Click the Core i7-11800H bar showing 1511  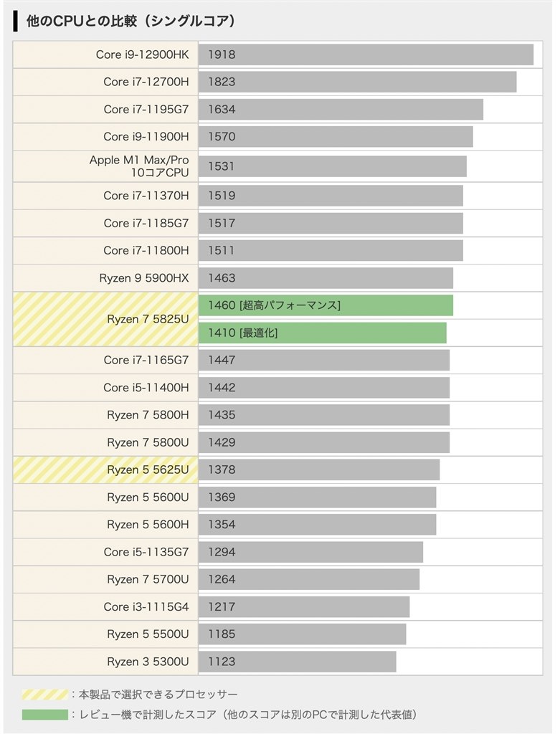[x=331, y=251]
